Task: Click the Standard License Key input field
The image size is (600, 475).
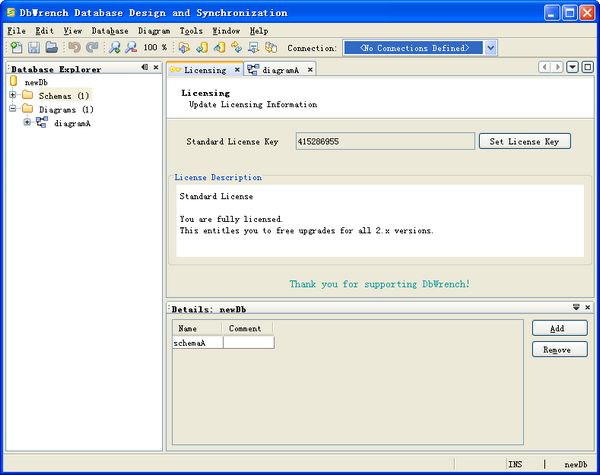Action: click(385, 141)
